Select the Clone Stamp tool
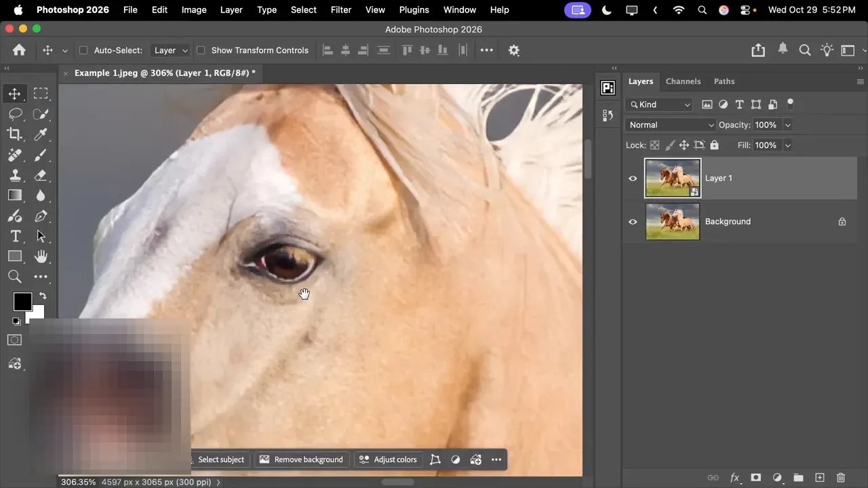This screenshot has height=488, width=868. click(15, 175)
